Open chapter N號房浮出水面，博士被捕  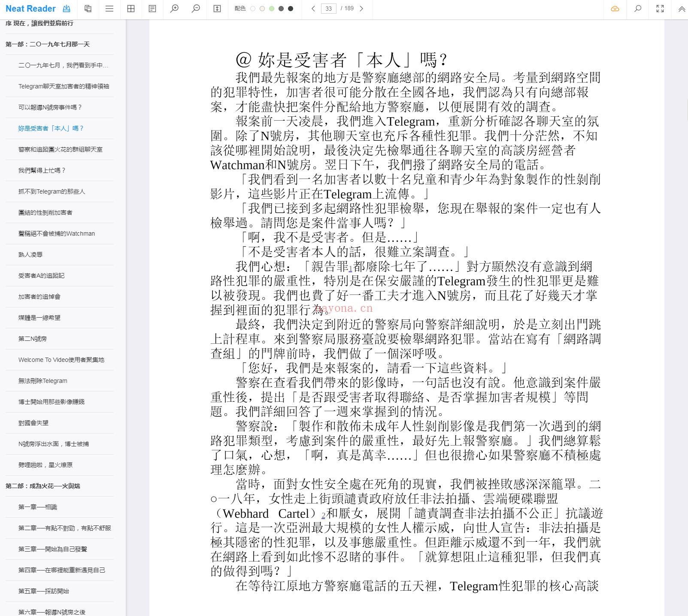pos(53,444)
